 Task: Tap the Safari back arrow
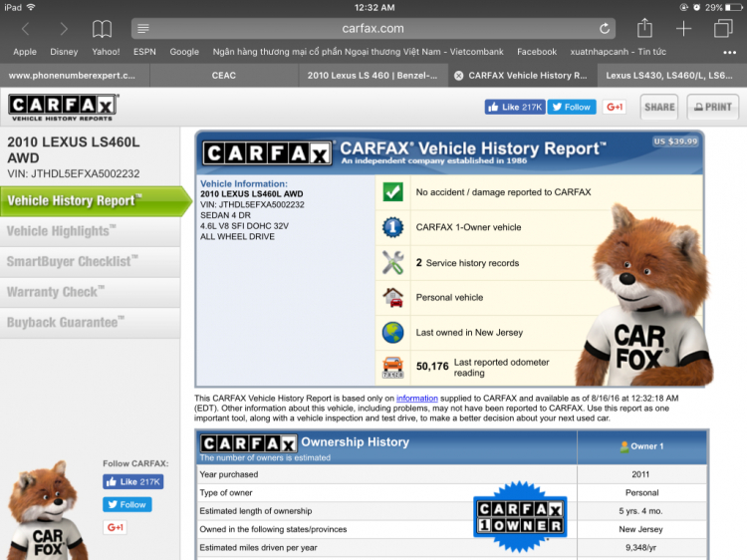pos(26,29)
